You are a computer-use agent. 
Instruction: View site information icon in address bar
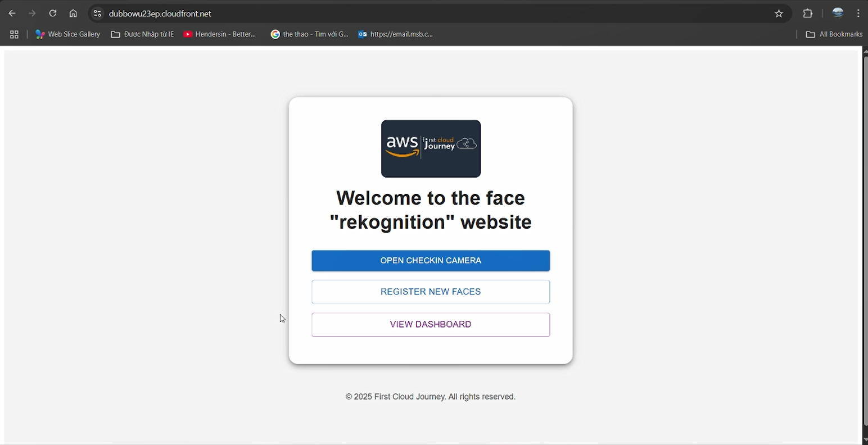click(x=97, y=13)
